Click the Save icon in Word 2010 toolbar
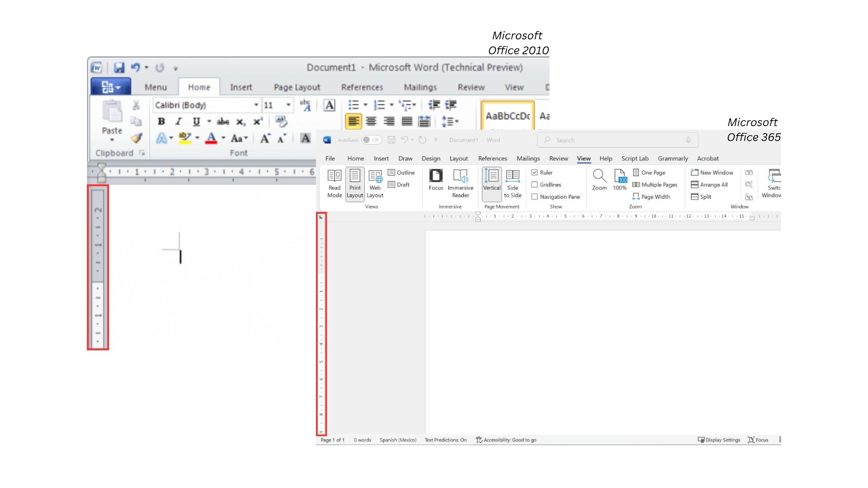868x488 pixels. tap(119, 68)
